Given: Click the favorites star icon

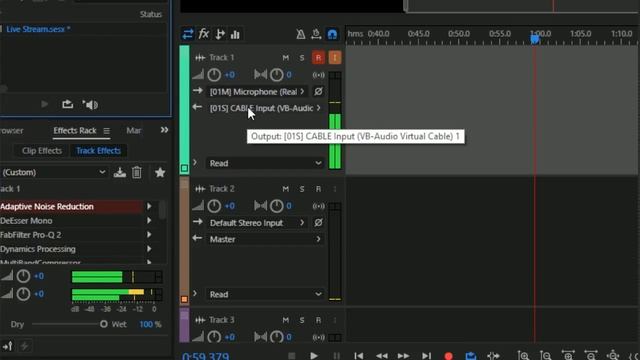Looking at the screenshot, I should (160, 173).
